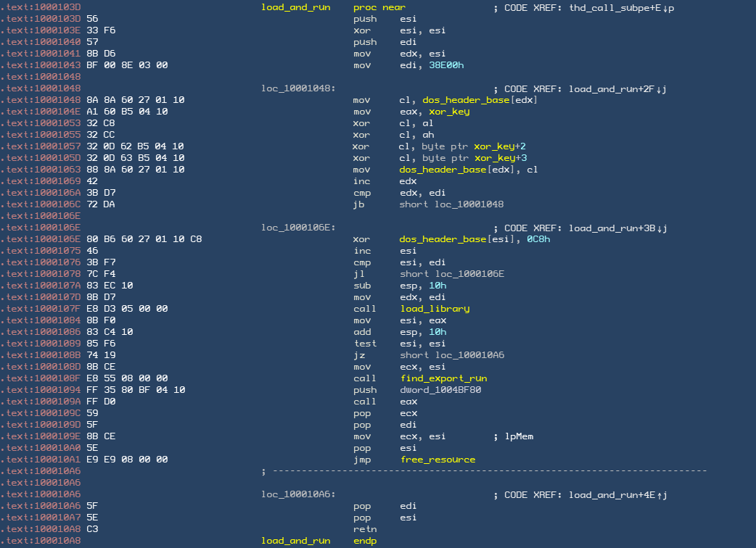Select dword_1004BF80 in the push instruction
Screen dimensions: 756x548
point(440,390)
